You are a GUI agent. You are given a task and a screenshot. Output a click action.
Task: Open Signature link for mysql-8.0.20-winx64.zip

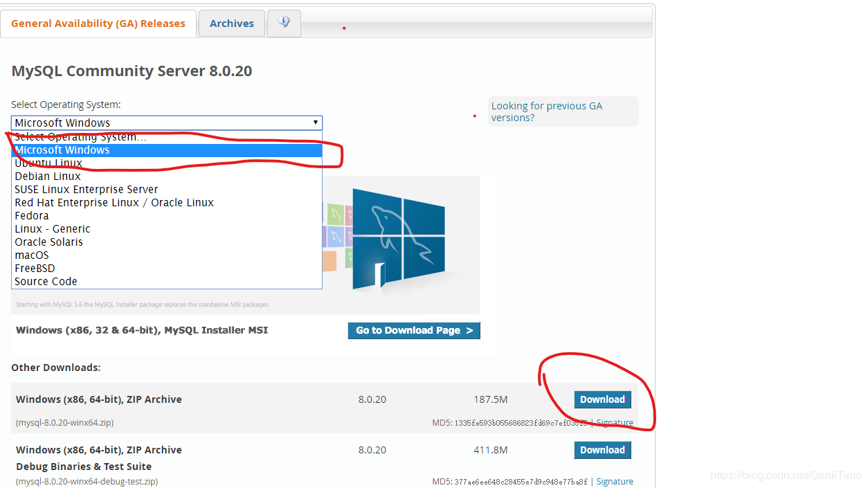(x=615, y=422)
